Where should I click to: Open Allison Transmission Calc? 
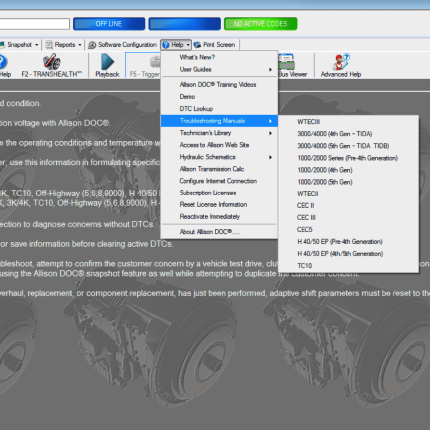point(219,169)
